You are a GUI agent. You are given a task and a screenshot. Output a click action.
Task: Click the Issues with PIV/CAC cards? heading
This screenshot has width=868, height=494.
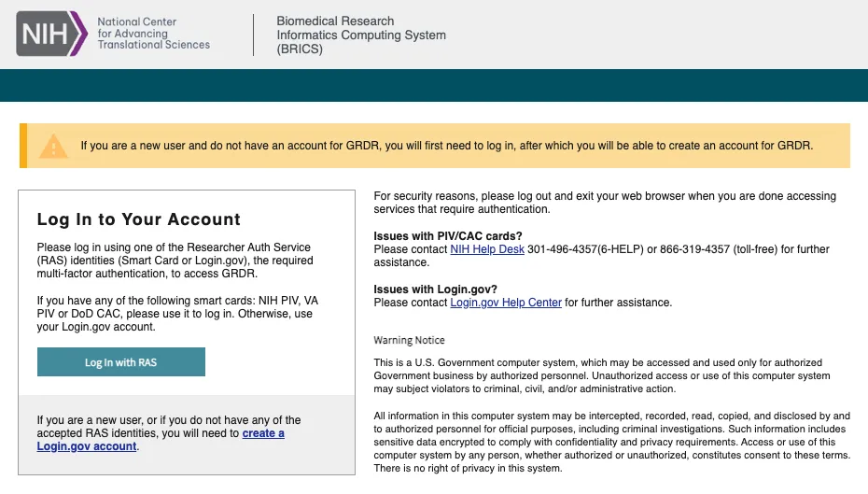click(x=447, y=236)
